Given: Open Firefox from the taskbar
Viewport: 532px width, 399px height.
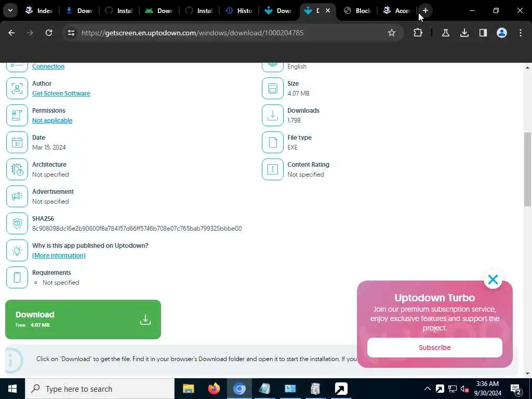Looking at the screenshot, I should pos(214,389).
